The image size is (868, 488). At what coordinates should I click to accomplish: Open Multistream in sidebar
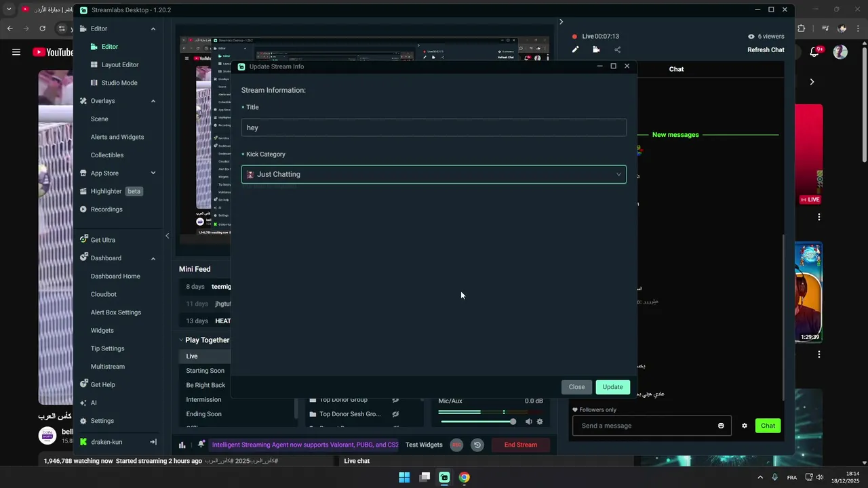108,367
